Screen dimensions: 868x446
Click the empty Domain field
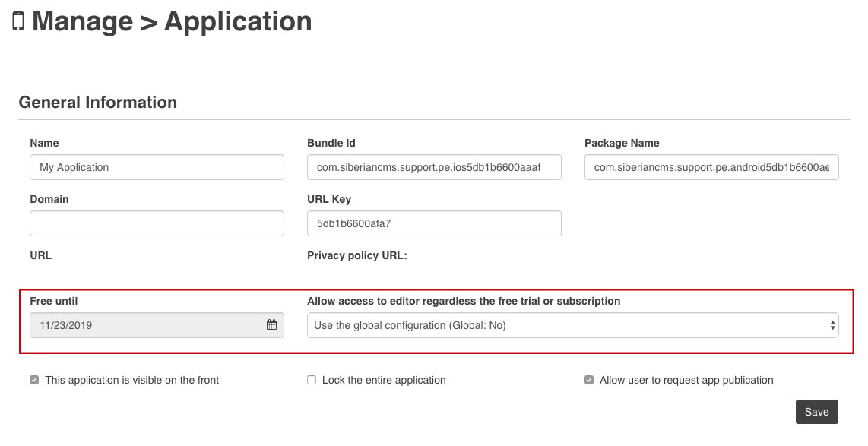[157, 223]
